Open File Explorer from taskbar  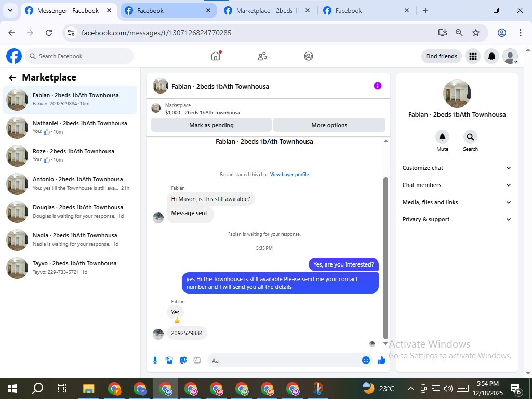(x=88, y=389)
